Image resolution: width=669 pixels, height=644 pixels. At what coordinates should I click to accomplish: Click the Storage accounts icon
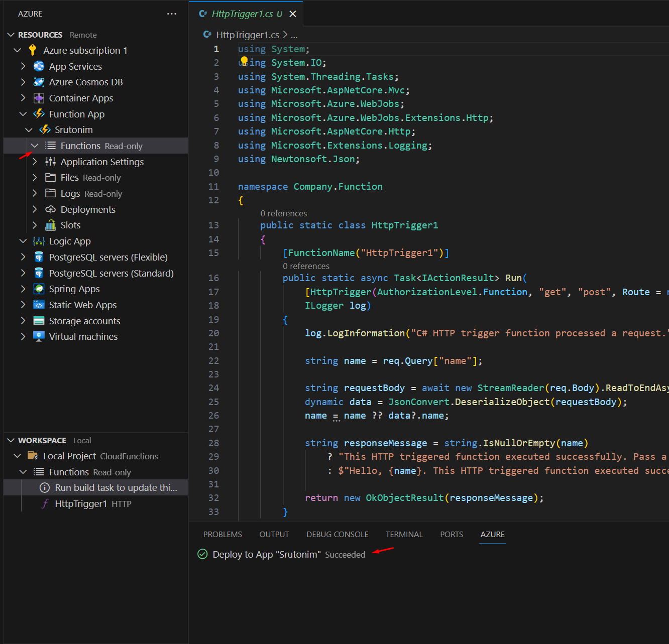[39, 321]
